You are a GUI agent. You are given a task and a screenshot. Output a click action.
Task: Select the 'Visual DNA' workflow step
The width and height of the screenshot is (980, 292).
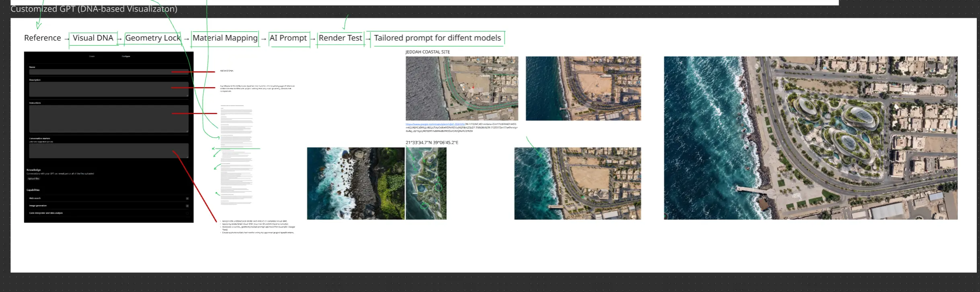pos(93,38)
